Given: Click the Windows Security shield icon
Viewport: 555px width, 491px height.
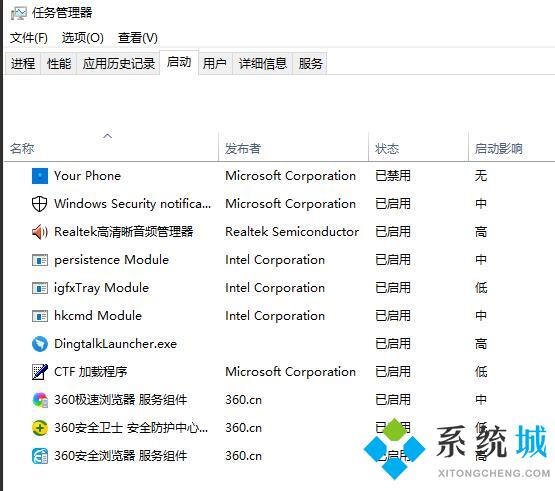Looking at the screenshot, I should pos(40,204).
